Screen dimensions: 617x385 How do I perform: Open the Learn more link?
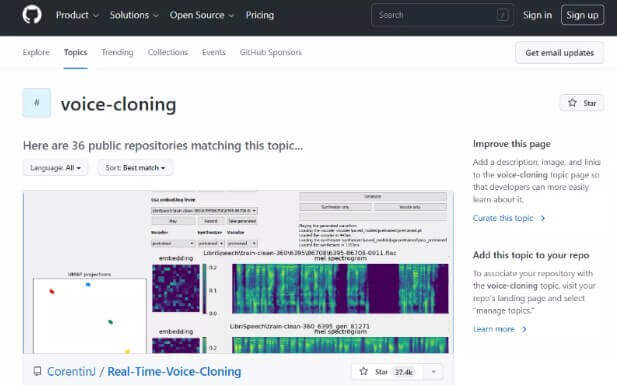click(493, 329)
